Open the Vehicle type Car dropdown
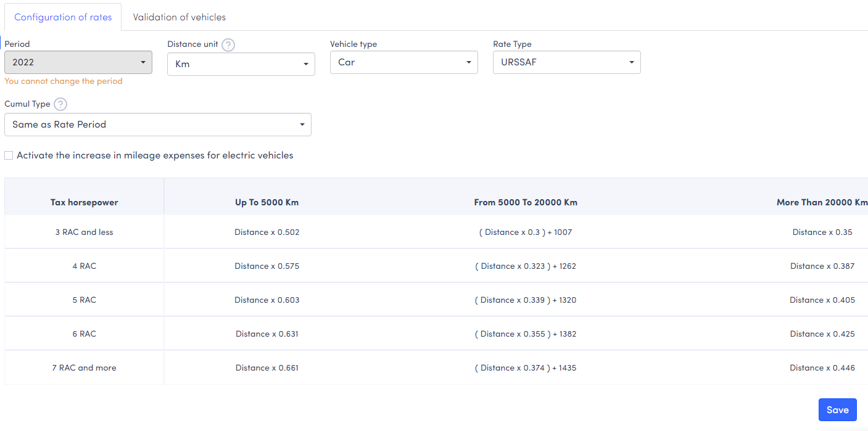 pos(403,62)
